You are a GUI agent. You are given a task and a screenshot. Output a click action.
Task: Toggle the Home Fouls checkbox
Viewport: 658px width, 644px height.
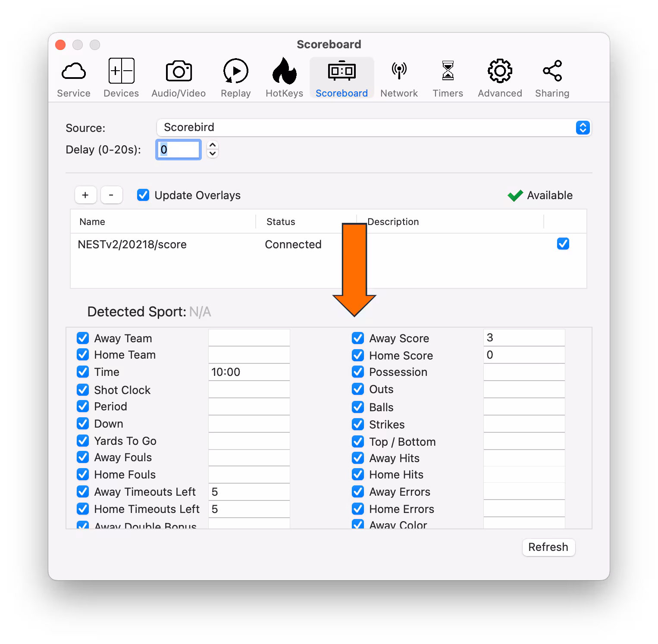tap(83, 474)
